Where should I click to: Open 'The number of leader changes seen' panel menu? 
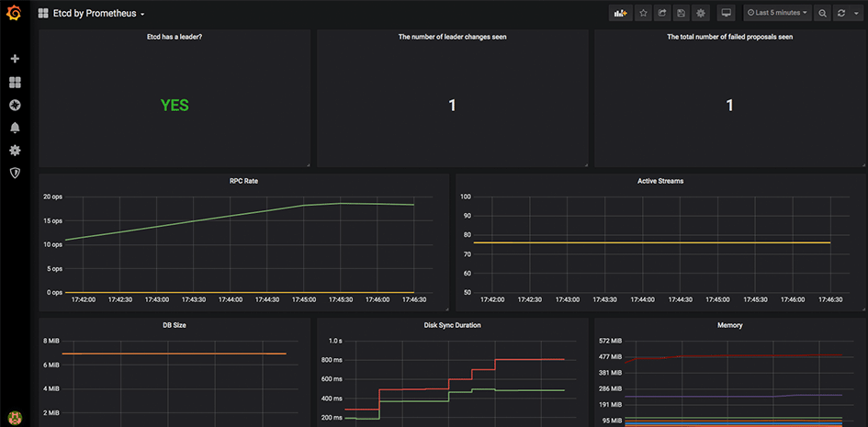pos(452,37)
